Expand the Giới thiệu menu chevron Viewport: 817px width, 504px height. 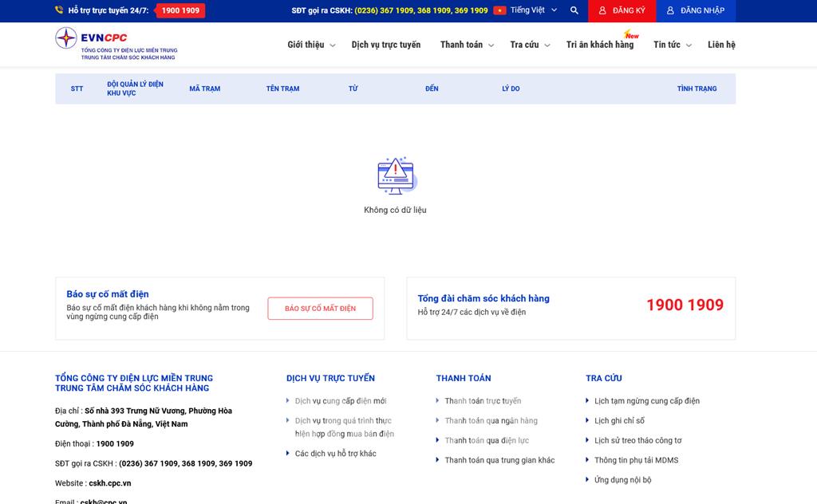[333, 45]
